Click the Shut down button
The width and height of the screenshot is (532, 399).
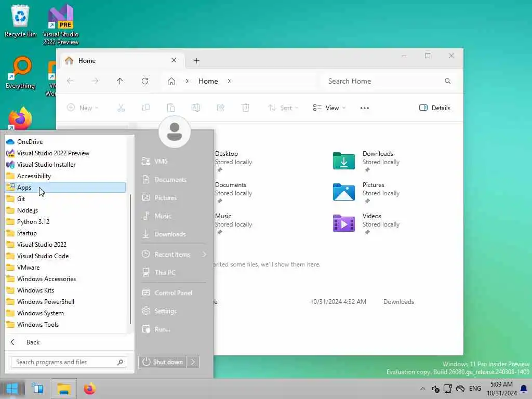coord(163,362)
